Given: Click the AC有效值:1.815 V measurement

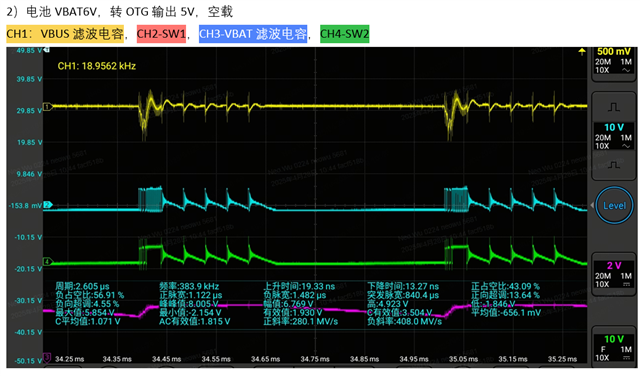Looking at the screenshot, I should [195, 322].
